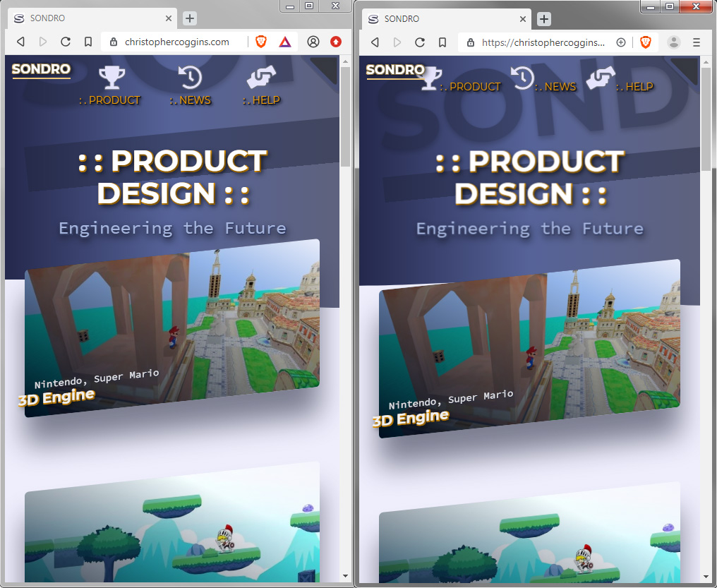This screenshot has width=717, height=588.
Task: Click the history clock News icon in left window
Action: click(x=190, y=78)
